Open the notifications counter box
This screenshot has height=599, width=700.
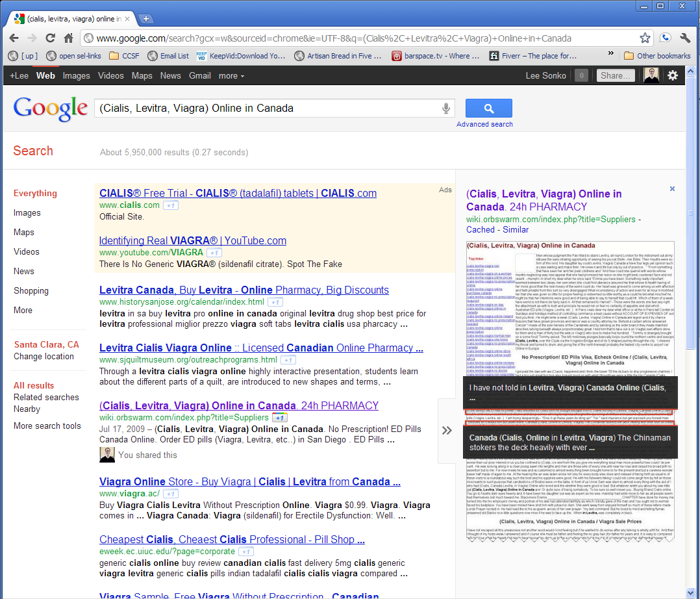(x=581, y=75)
